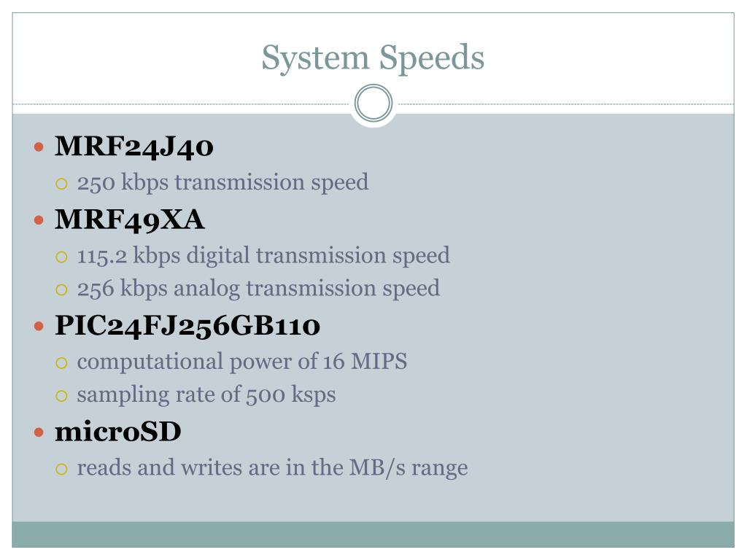This screenshot has height=560, width=747.
Task: Click the orange bullet beside microSD
Action: pyautogui.click(x=39, y=432)
